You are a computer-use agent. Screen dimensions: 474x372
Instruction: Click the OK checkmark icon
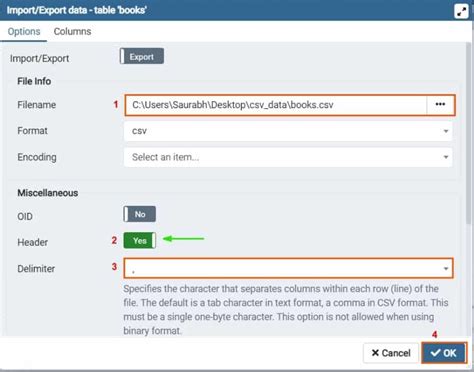(x=435, y=353)
